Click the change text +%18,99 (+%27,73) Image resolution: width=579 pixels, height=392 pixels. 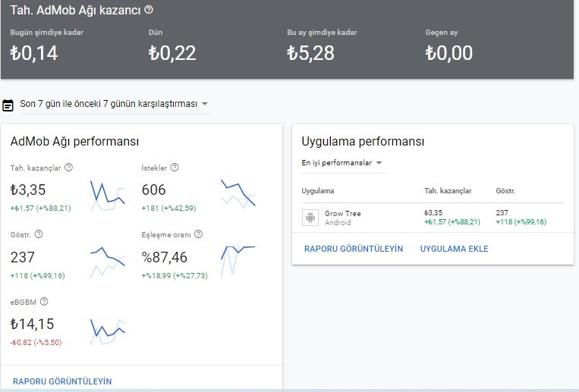coord(175,275)
